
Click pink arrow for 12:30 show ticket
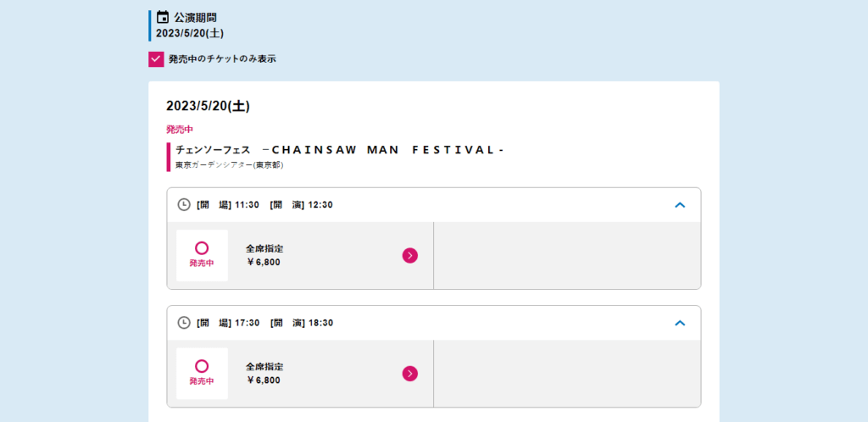pos(409,256)
